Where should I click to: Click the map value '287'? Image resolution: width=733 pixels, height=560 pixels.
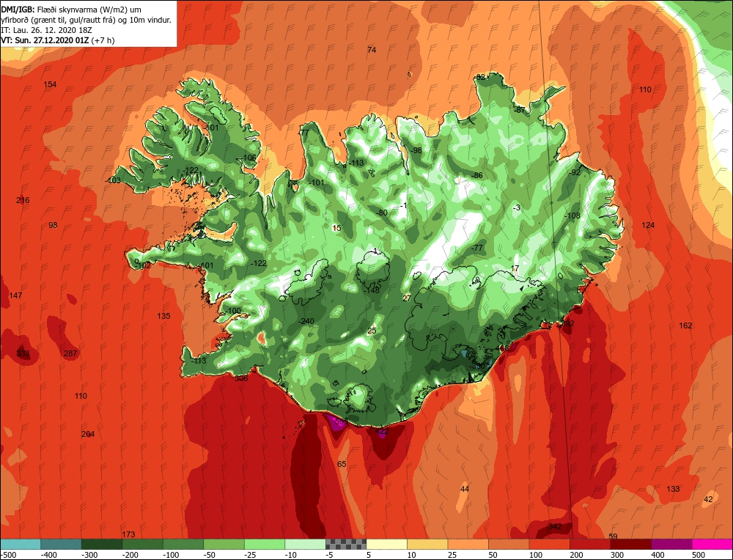70,353
